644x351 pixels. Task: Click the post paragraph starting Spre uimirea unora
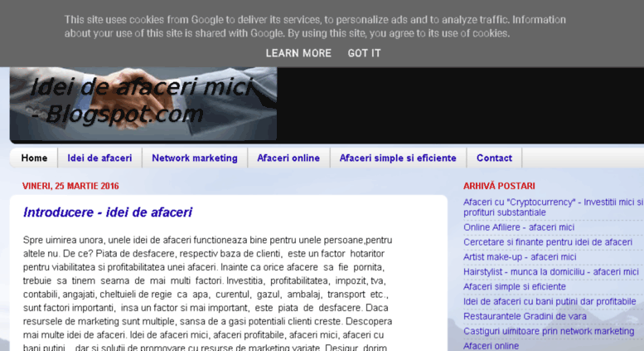207,294
